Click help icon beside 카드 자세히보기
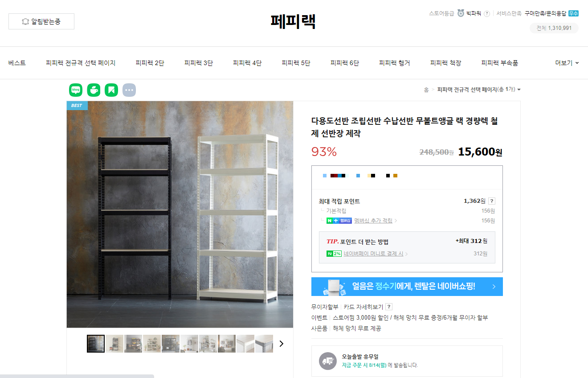 point(389,307)
